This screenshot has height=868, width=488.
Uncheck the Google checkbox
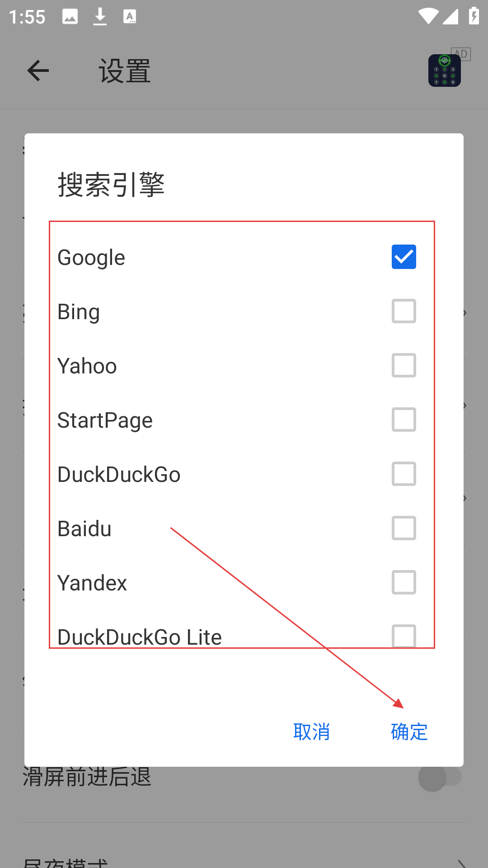(x=404, y=257)
